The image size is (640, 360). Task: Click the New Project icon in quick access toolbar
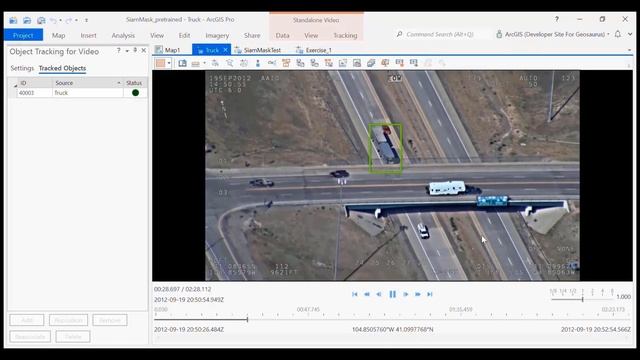pyautogui.click(x=13, y=20)
